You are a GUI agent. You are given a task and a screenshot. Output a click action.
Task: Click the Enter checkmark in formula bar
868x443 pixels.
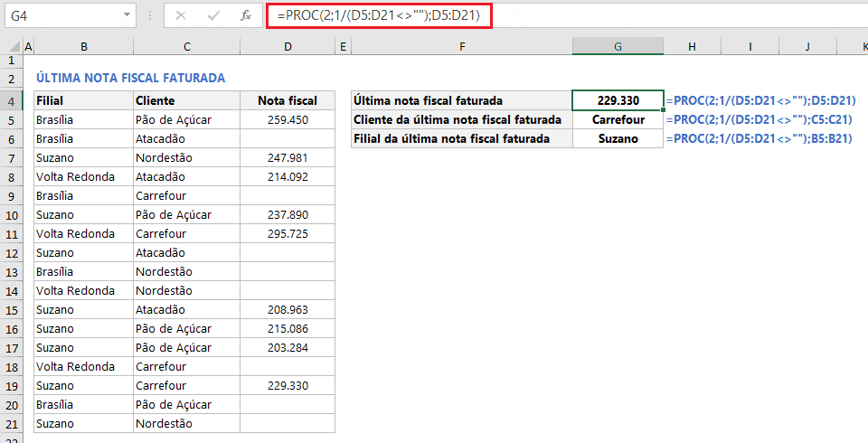213,15
